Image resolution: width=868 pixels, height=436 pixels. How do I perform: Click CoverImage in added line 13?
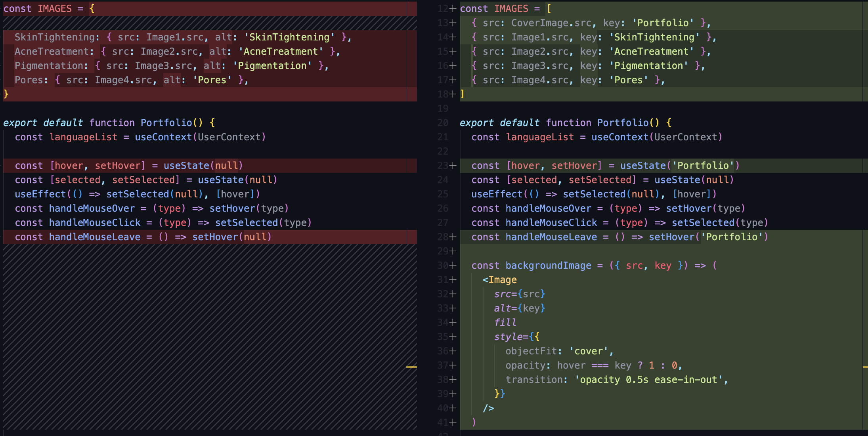(540, 23)
